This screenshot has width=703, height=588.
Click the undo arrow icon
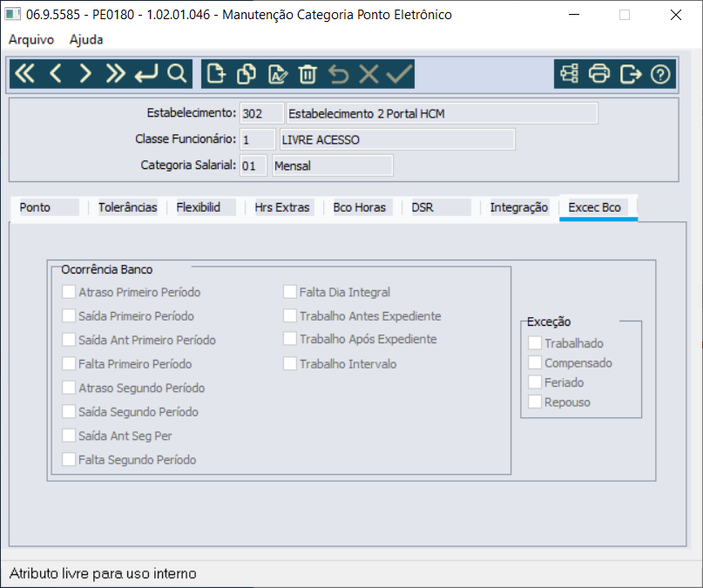click(338, 73)
